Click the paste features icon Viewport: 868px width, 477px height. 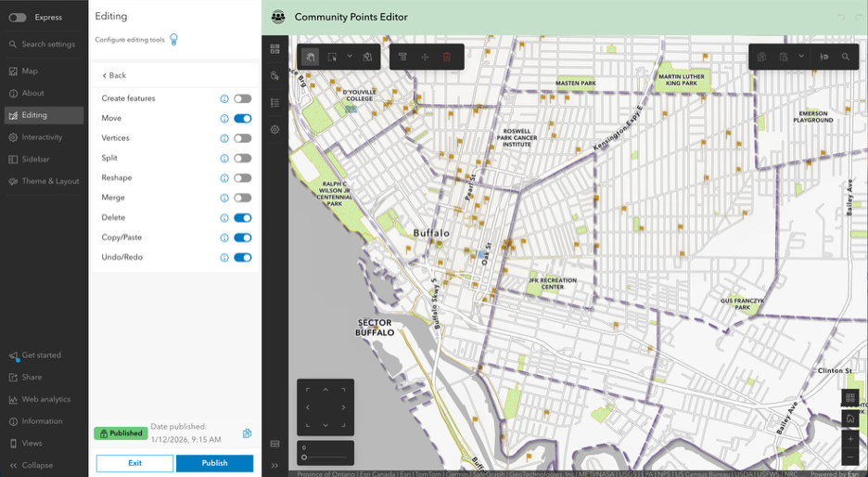pyautogui.click(x=784, y=57)
